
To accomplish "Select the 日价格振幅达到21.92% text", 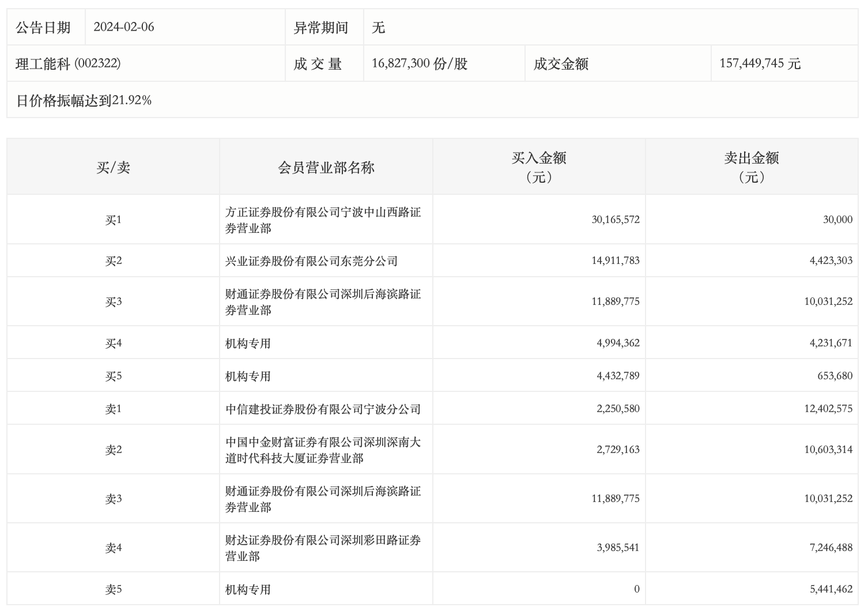I will [x=84, y=100].
